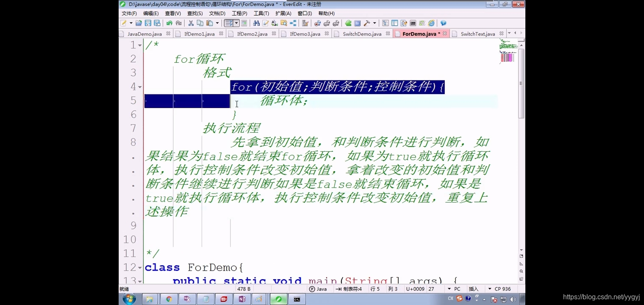Click the Java language indicator in status bar
Screen dimensions: 644x305
(x=318, y=289)
